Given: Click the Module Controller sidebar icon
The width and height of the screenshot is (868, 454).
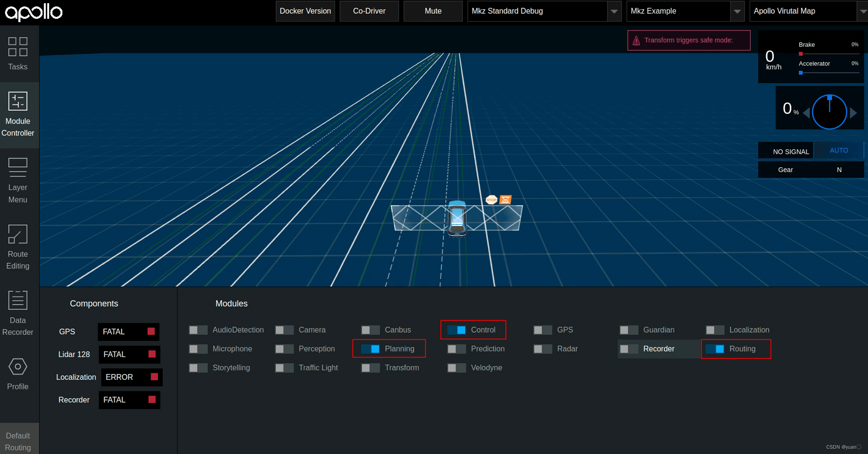Looking at the screenshot, I should [x=18, y=101].
